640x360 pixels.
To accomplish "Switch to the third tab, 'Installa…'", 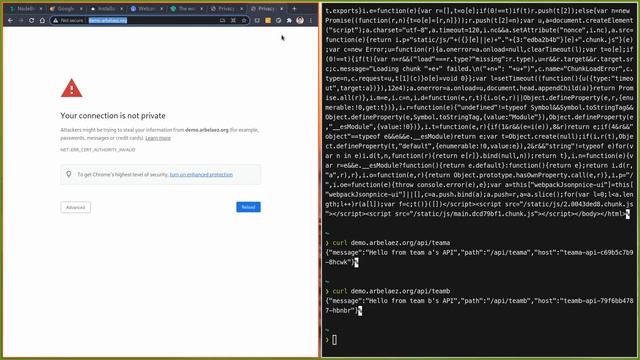I will 106,9.
